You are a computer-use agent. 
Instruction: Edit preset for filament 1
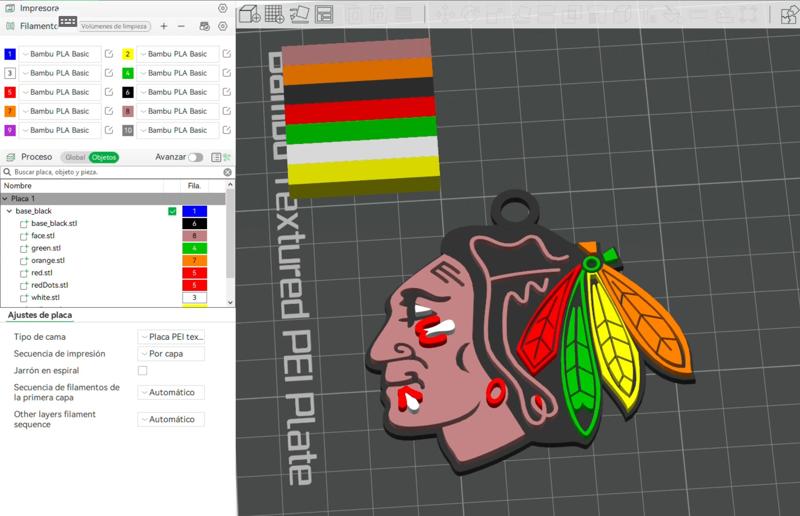tap(109, 54)
